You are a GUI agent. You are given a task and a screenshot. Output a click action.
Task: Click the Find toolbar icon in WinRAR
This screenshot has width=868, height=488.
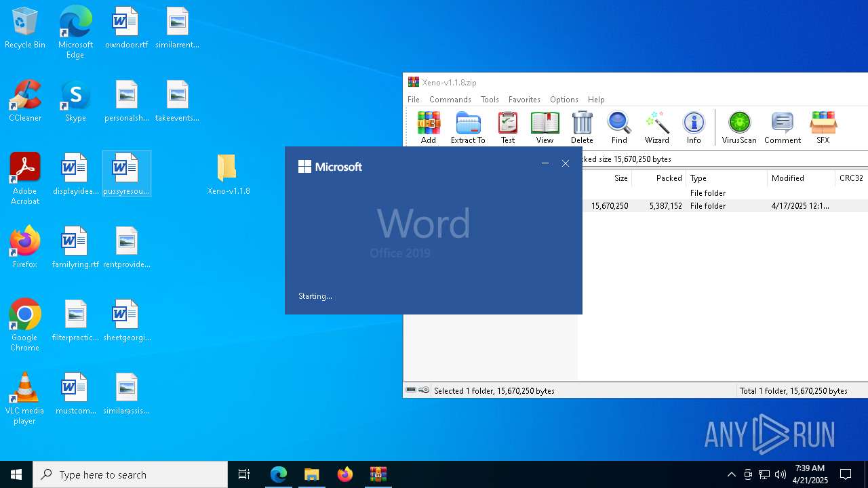coord(619,128)
